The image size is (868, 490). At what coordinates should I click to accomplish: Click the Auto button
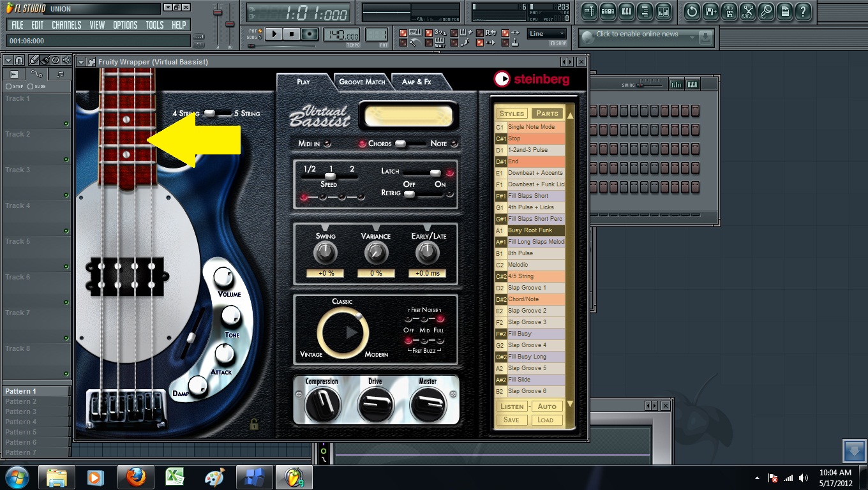coord(547,406)
